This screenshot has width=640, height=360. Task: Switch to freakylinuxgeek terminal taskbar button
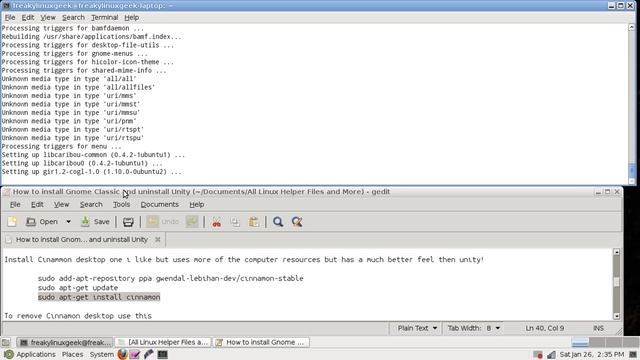click(x=65, y=342)
